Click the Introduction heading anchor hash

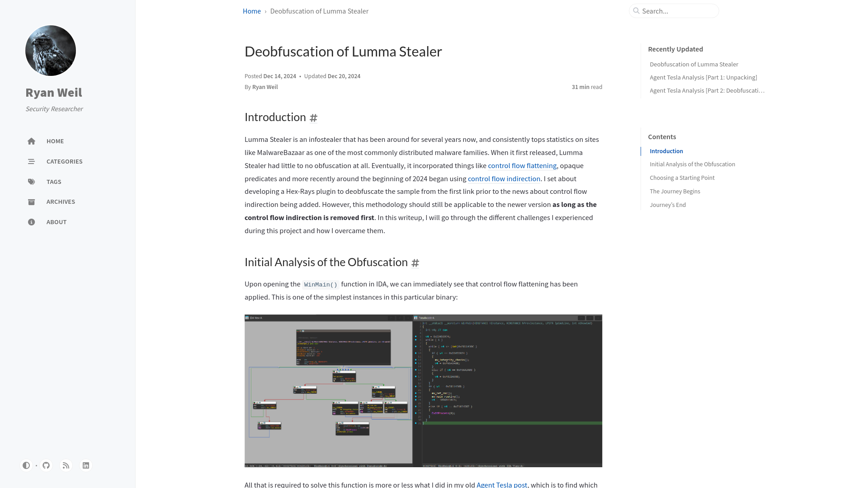[x=313, y=118]
